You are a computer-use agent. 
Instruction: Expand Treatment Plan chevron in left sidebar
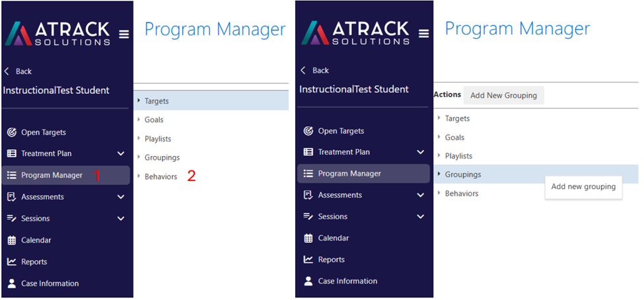pyautogui.click(x=121, y=154)
